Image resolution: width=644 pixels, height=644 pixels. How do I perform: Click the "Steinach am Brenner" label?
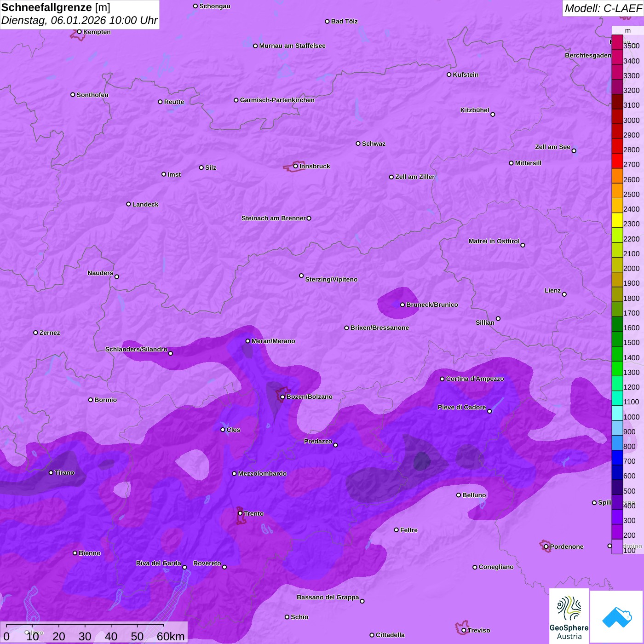[274, 218]
